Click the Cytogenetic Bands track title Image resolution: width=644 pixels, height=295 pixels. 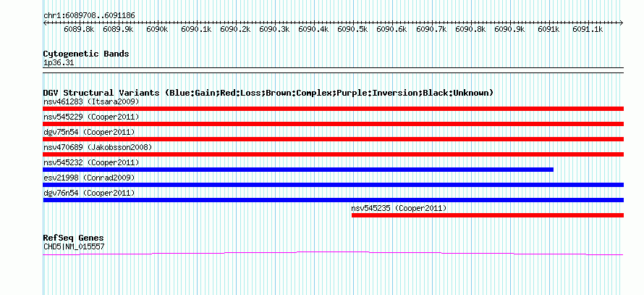point(86,54)
